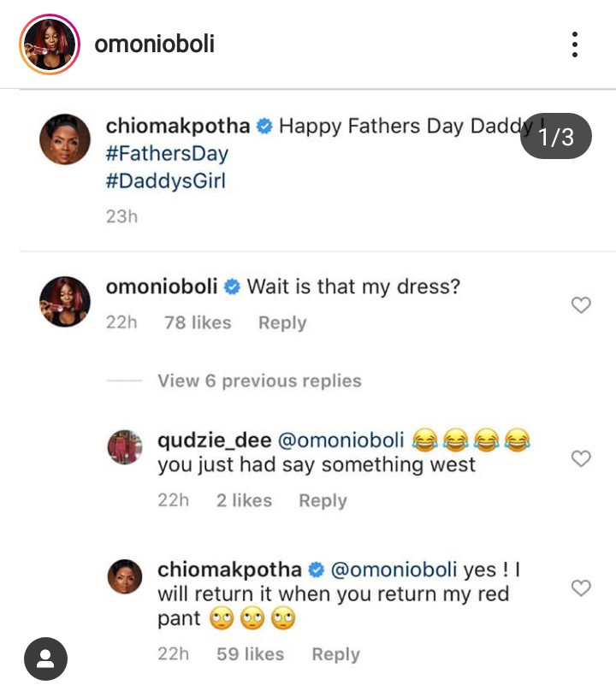View 2 likes on qudzie_dee's reply
The image size is (616, 691).
pos(245,501)
